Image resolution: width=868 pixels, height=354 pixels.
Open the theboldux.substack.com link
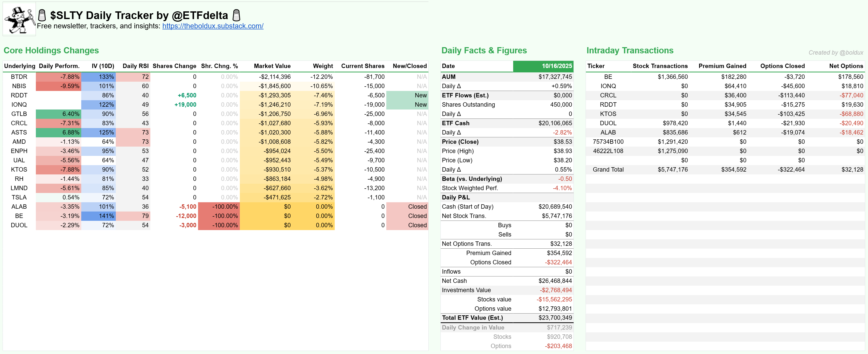213,26
